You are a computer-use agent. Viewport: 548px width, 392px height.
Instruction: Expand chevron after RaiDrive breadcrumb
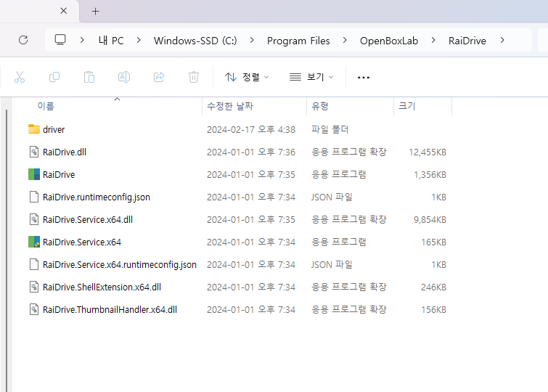502,40
